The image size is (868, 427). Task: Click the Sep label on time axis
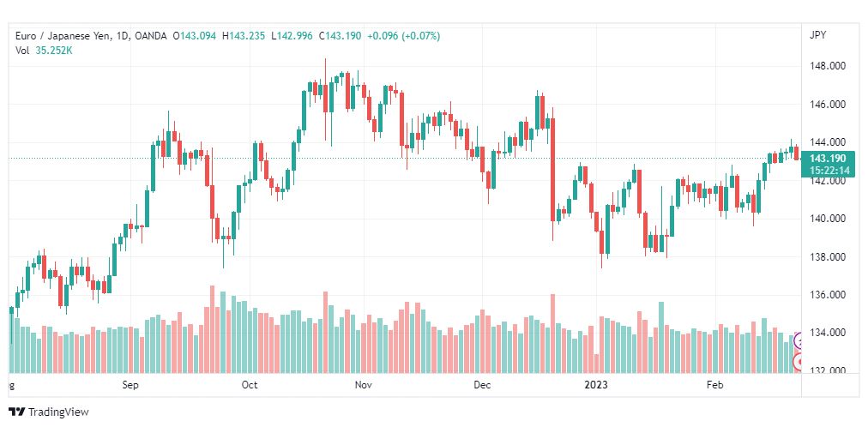click(x=131, y=385)
